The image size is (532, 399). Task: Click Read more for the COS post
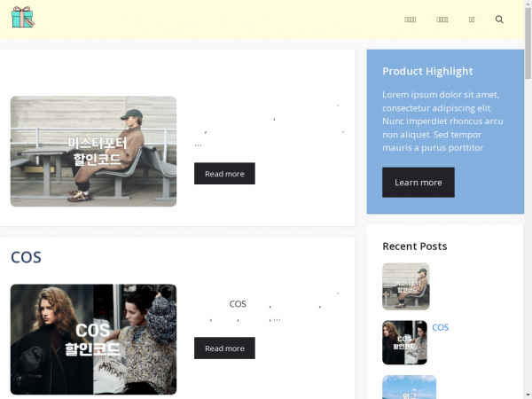point(224,348)
